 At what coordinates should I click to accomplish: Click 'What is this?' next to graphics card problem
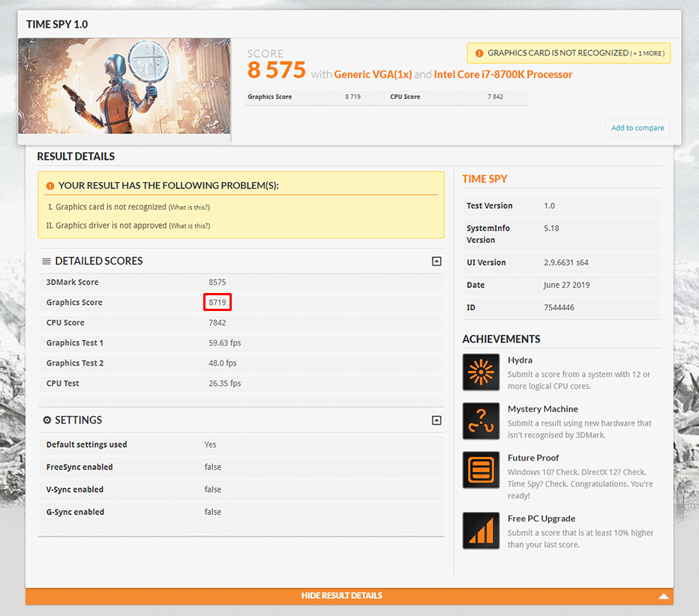click(x=189, y=207)
